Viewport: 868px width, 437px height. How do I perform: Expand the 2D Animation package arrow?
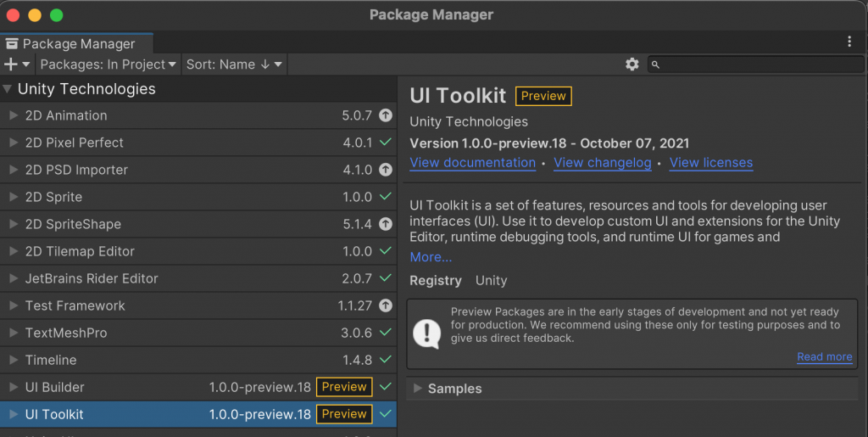pos(14,115)
